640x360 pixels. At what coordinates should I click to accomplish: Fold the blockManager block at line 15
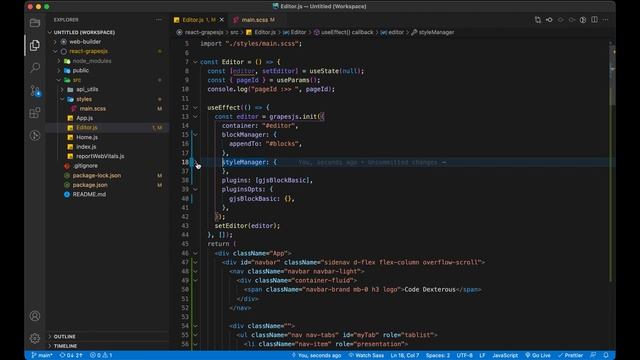196,135
